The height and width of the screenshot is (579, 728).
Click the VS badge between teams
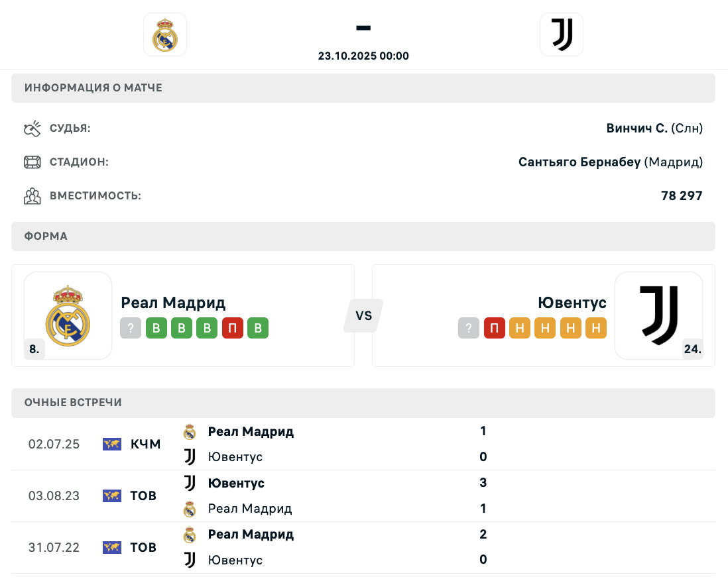click(x=363, y=315)
